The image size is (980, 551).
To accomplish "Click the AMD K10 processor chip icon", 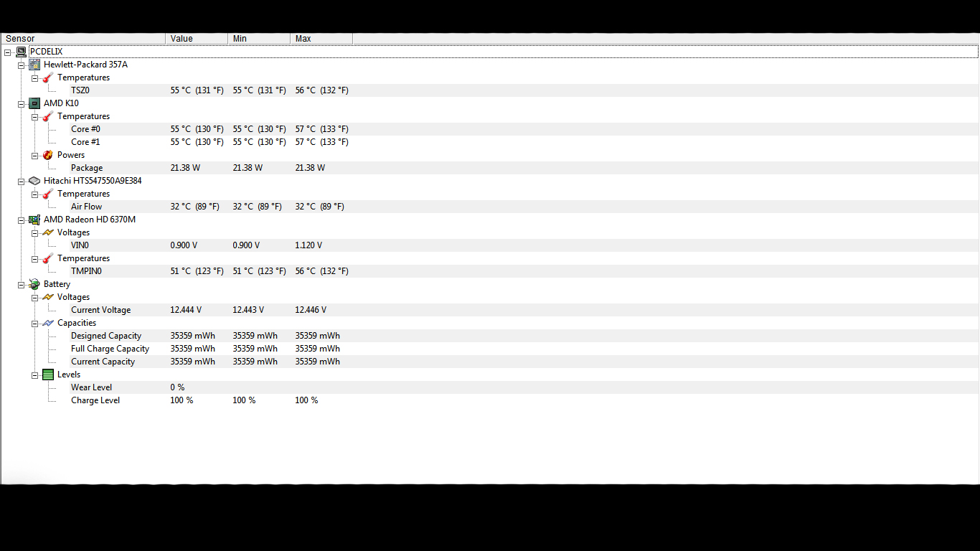I will click(34, 103).
